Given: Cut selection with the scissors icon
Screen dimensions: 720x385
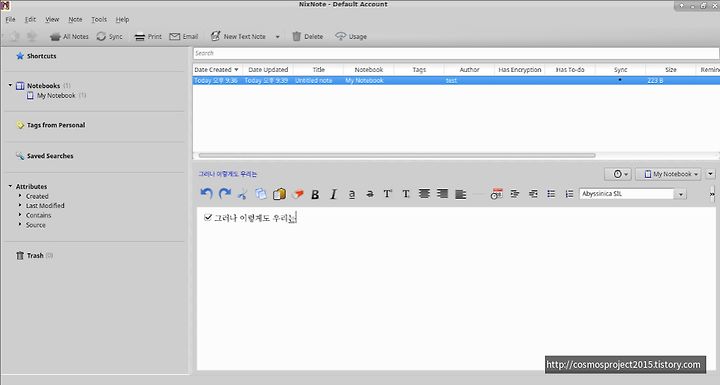Looking at the screenshot, I should tap(242, 194).
